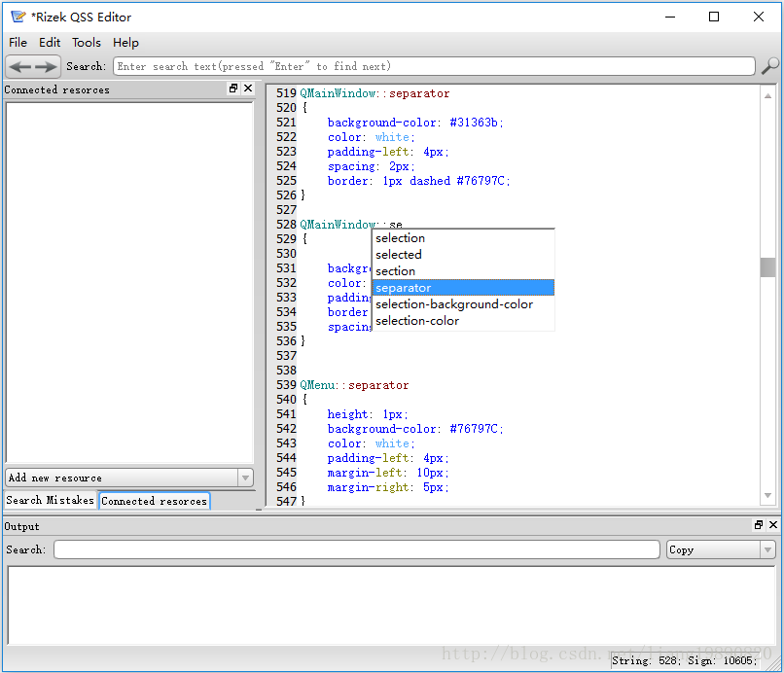Click the empty Output text area
Image resolution: width=784 pixels, height=673 pixels.
pos(391,605)
